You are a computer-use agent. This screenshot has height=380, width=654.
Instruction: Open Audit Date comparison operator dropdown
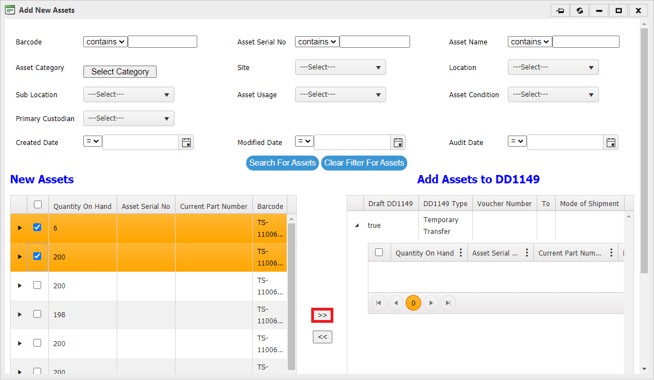[x=517, y=141]
